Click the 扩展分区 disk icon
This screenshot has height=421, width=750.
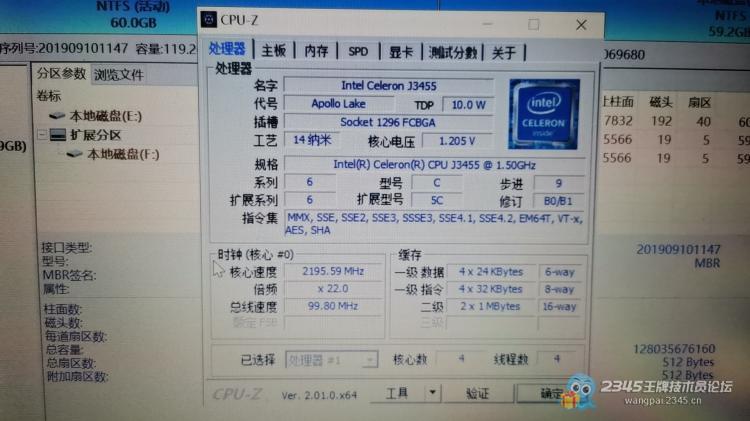click(58, 134)
